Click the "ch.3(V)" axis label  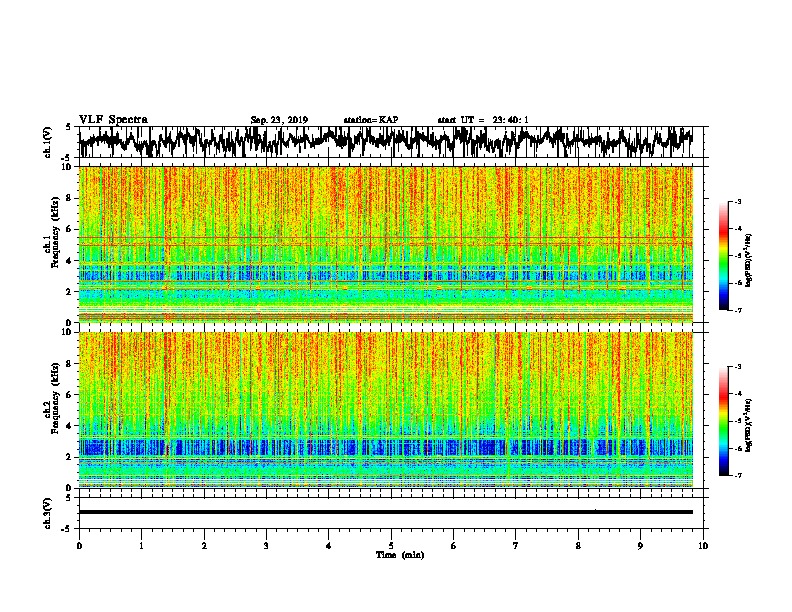pyautogui.click(x=48, y=514)
